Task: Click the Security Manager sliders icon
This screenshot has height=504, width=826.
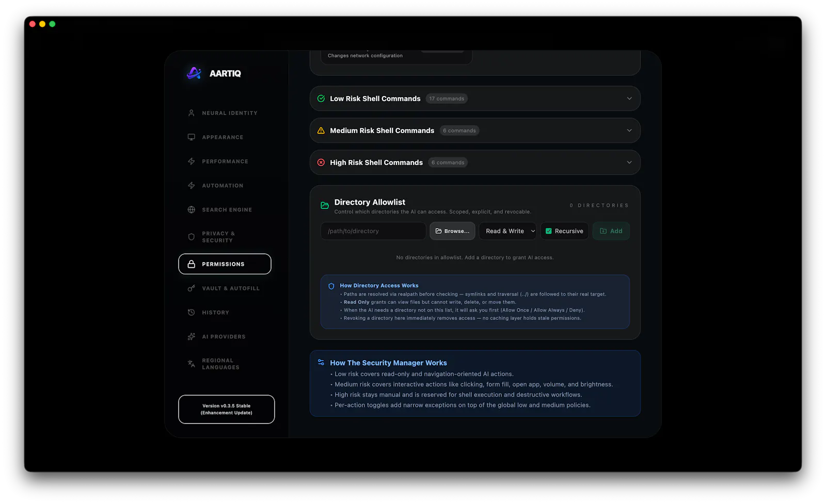Action: pyautogui.click(x=321, y=363)
